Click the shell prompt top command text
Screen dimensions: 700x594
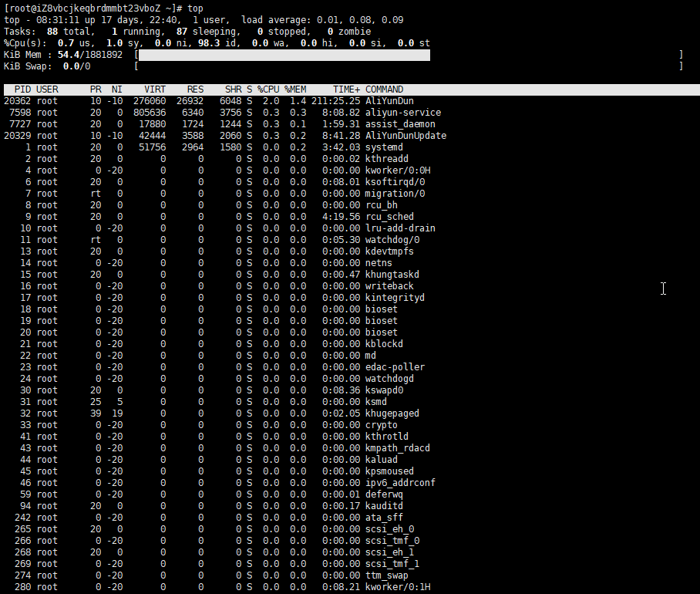click(195, 8)
